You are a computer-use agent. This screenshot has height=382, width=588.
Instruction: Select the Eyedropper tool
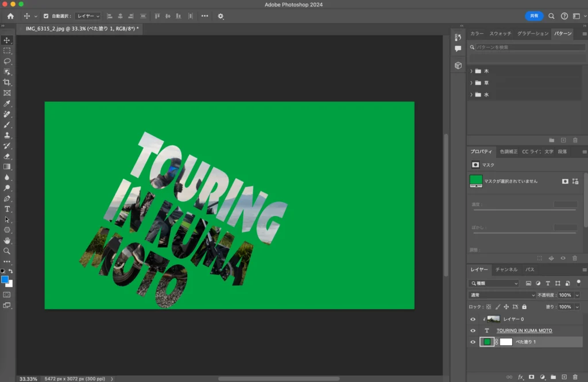(x=7, y=103)
